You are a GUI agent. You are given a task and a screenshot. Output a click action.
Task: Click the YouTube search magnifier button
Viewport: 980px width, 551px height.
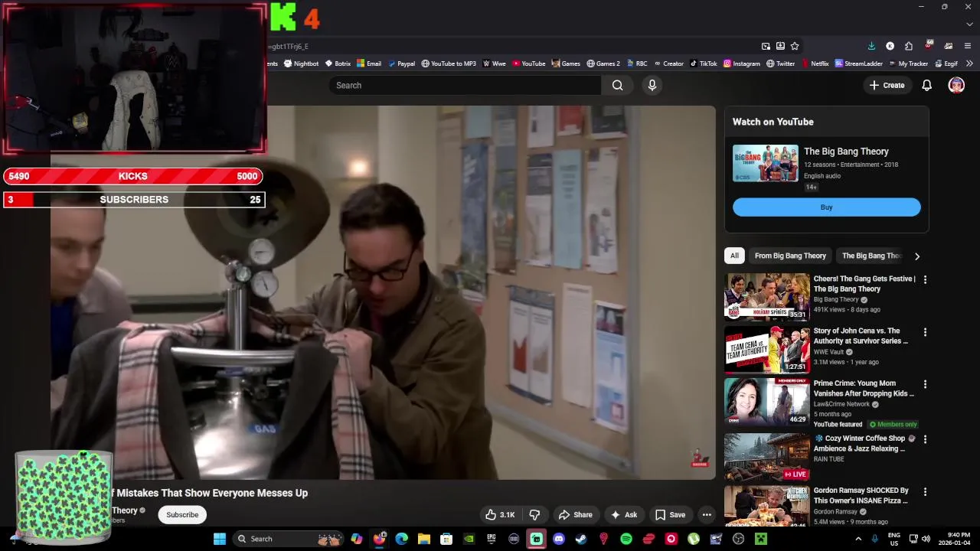pyautogui.click(x=618, y=85)
